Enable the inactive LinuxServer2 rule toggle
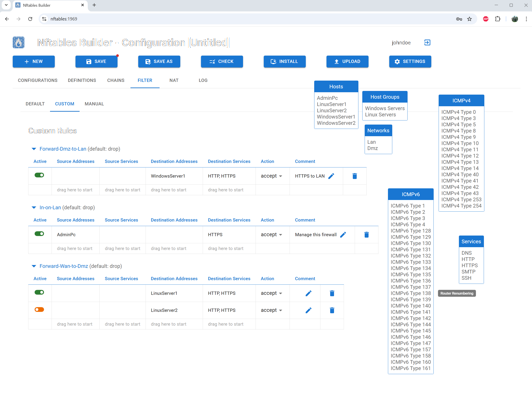 pyautogui.click(x=39, y=310)
